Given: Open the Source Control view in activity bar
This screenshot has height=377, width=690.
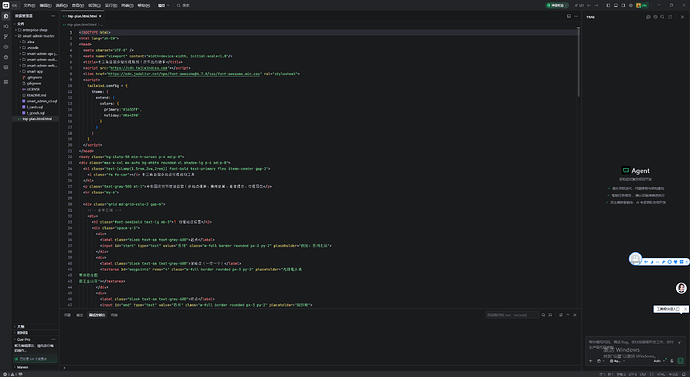Looking at the screenshot, I should click(6, 37).
